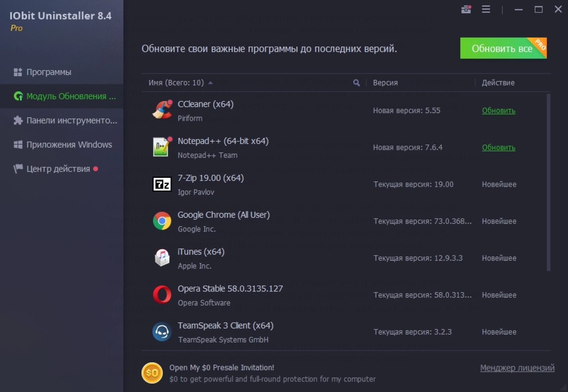Select Google Chrome (All User) name

224,215
